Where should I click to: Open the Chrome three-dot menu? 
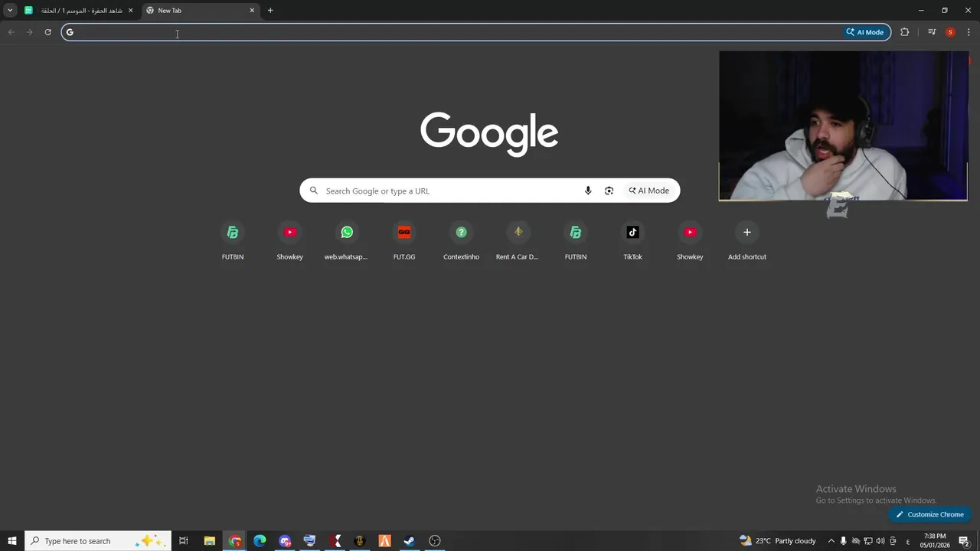[969, 32]
